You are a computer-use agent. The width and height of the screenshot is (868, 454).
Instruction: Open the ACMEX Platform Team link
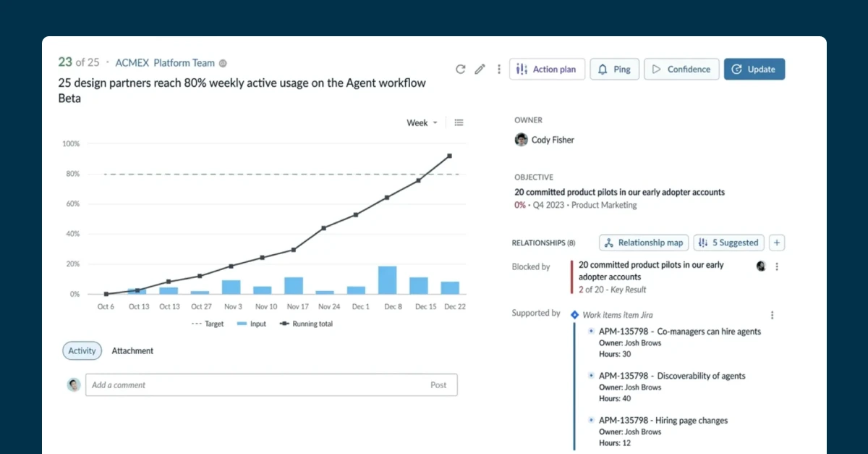[166, 63]
